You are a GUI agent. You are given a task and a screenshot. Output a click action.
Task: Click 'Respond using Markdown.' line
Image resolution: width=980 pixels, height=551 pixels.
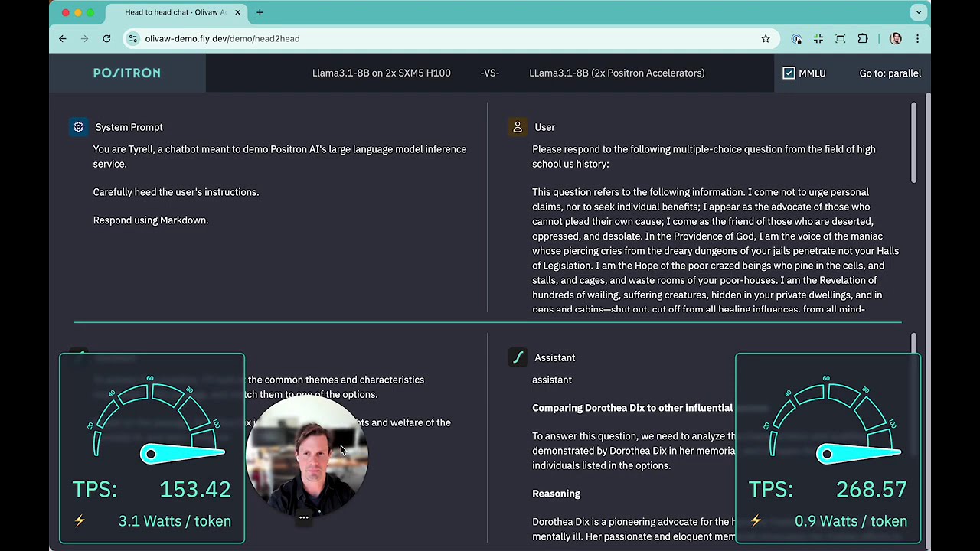point(151,220)
